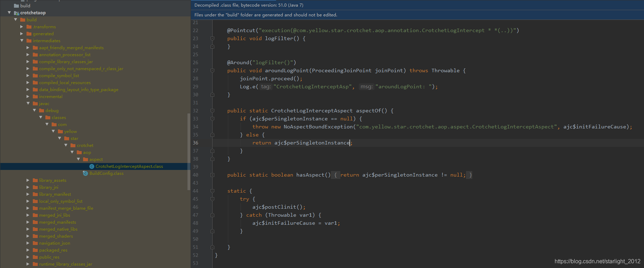
Task: Select the local_only_symbol_list folder
Action: [x=61, y=201]
